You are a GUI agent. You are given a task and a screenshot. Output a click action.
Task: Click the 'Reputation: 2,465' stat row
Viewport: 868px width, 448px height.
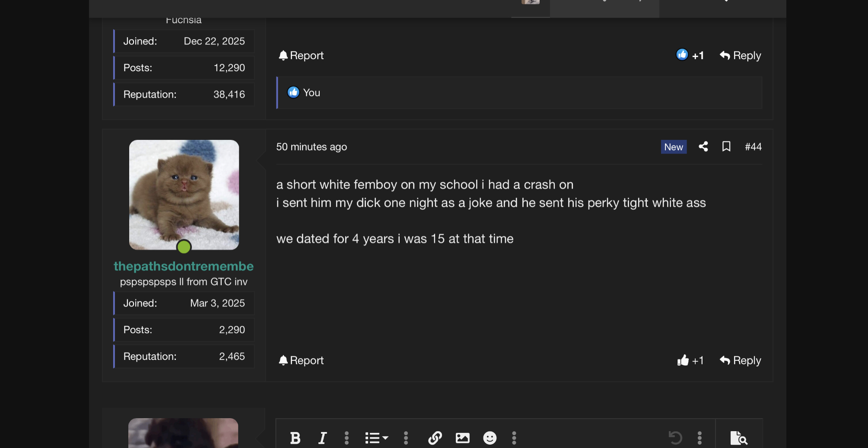click(x=184, y=357)
